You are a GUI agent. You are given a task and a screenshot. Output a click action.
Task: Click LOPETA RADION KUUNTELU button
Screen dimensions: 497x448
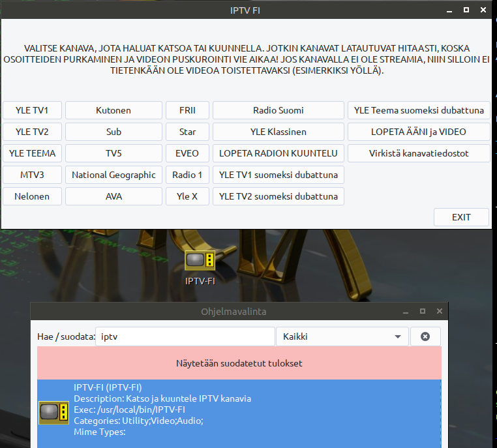click(x=279, y=153)
